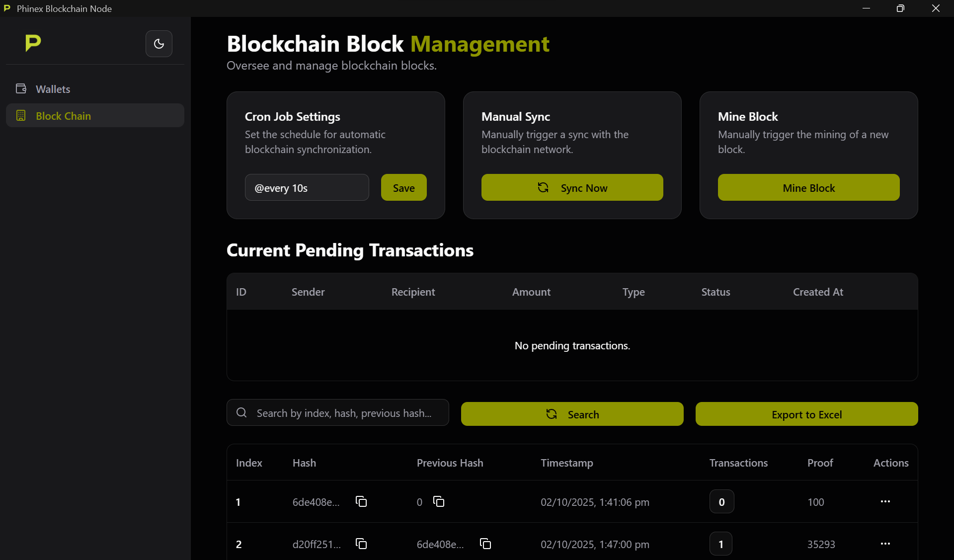Export the block list to Excel
The image size is (954, 560).
pyautogui.click(x=806, y=414)
